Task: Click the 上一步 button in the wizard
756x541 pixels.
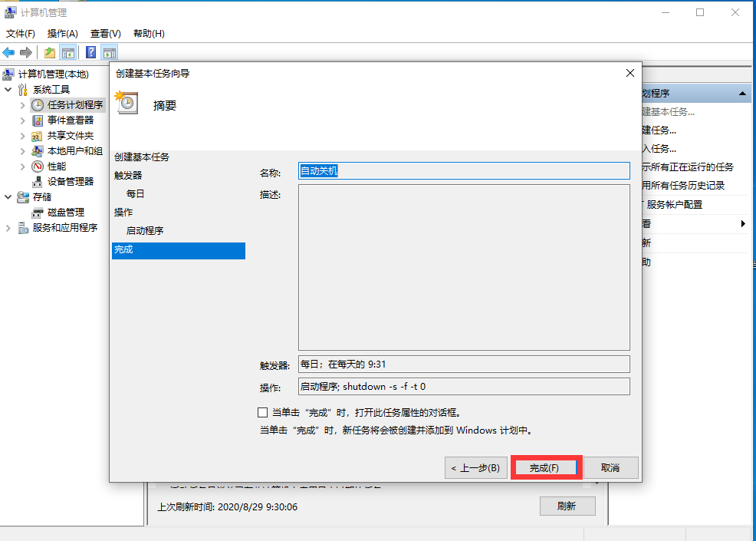Action: click(475, 467)
